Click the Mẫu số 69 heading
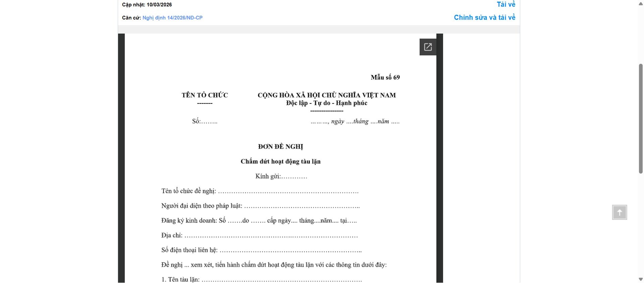 [x=385, y=78]
